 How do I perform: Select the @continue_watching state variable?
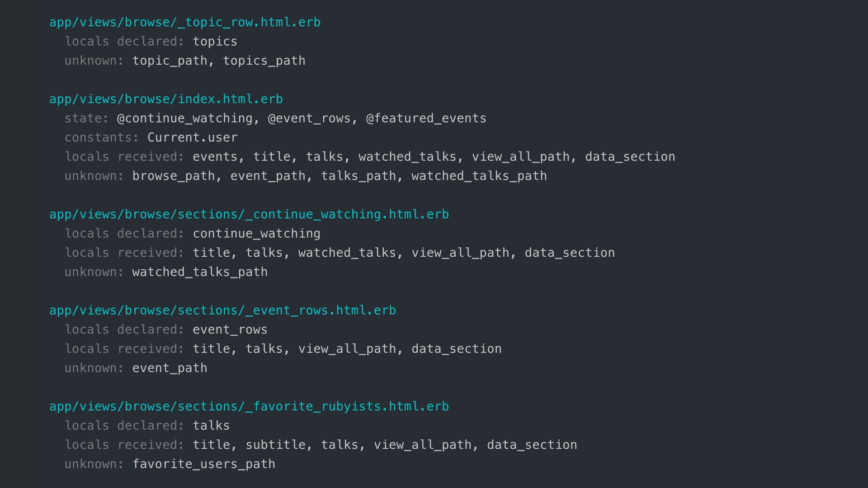tap(184, 118)
